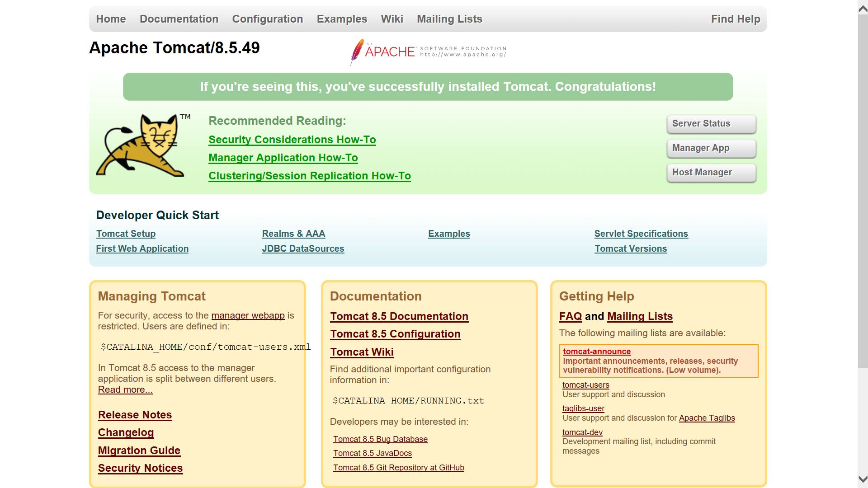Open Tomcat 8.5 Git Repository at GitHub

pyautogui.click(x=398, y=468)
